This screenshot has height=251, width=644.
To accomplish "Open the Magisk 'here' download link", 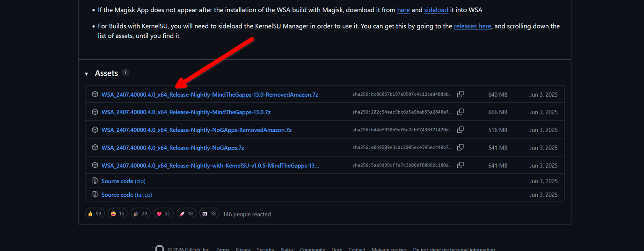I will click(403, 10).
